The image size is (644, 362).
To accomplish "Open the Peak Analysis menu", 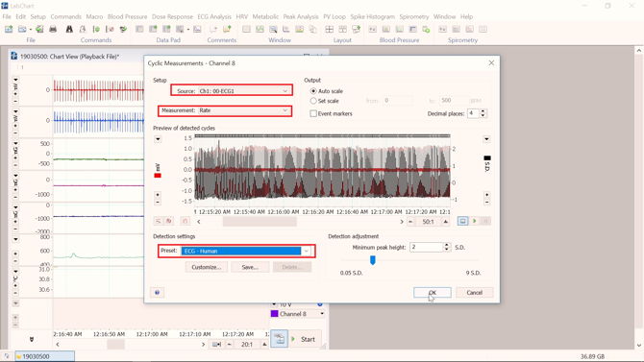I will [x=301, y=16].
